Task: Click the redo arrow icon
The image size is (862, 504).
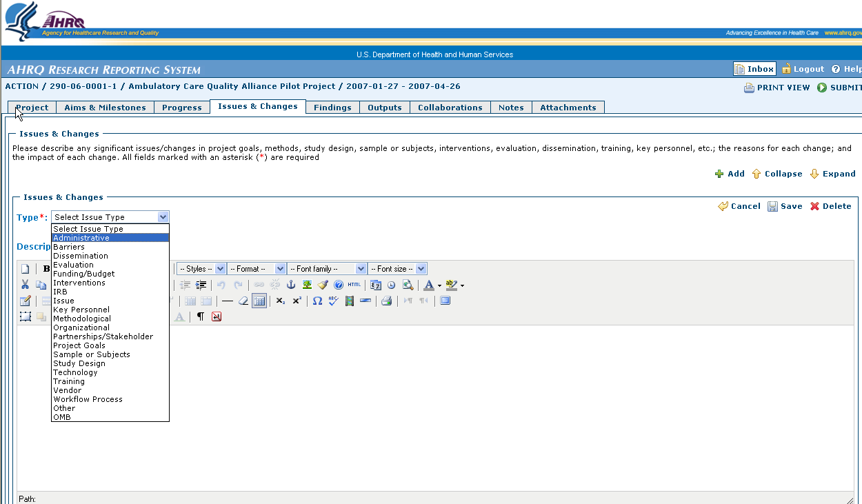Action: pyautogui.click(x=238, y=285)
